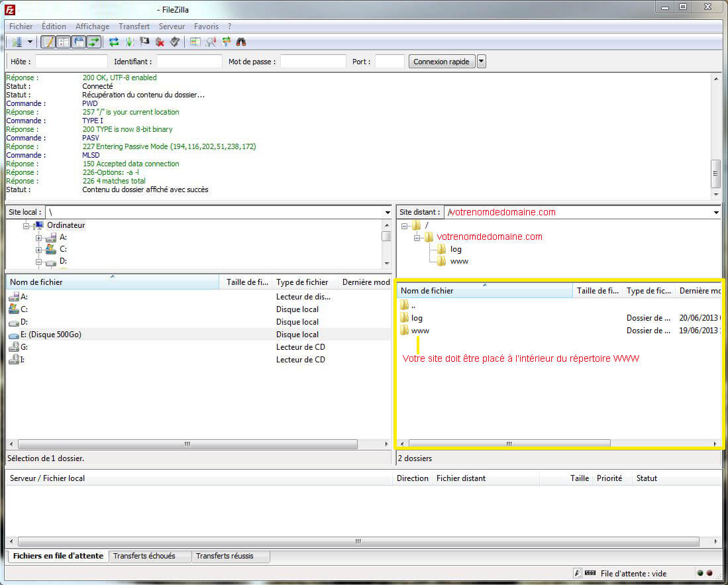Open the Édition menu

(x=54, y=27)
